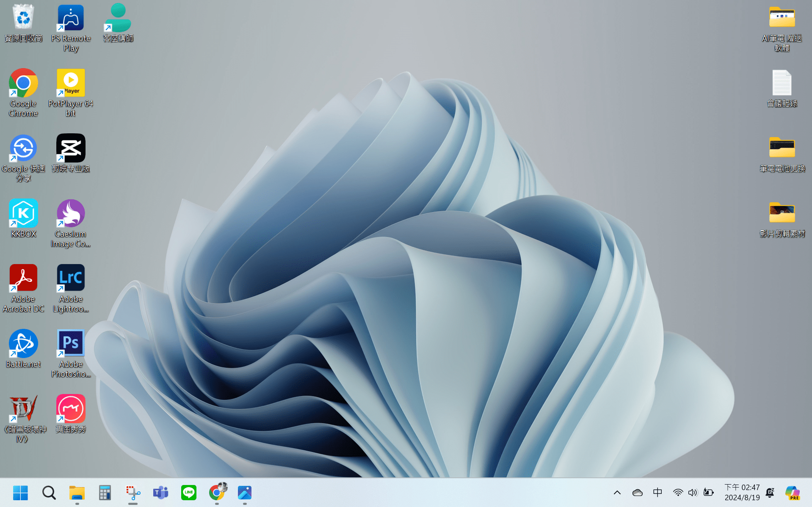Select the PS Remote Play desktop icon
Viewport: 812px width, 507px height.
71,18
